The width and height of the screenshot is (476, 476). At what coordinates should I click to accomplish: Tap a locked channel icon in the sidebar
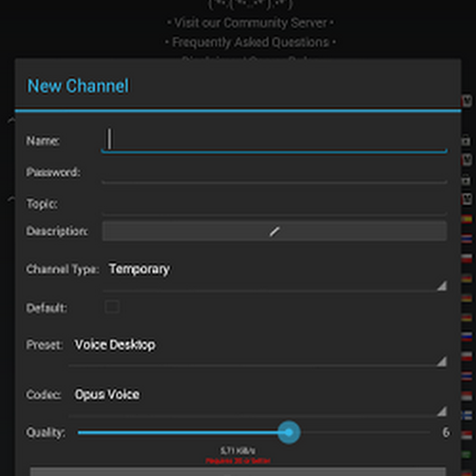coord(467,141)
